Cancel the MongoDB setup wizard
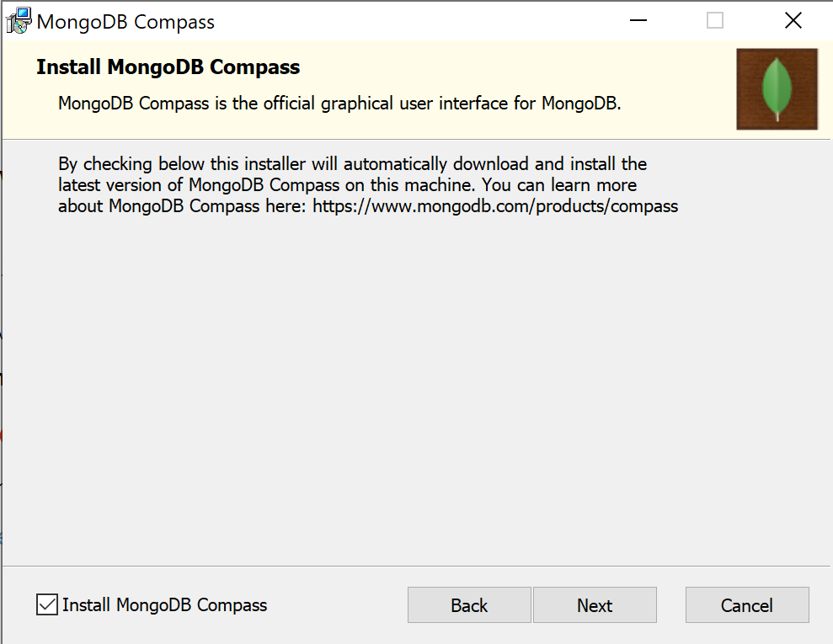The image size is (833, 644). click(x=747, y=605)
